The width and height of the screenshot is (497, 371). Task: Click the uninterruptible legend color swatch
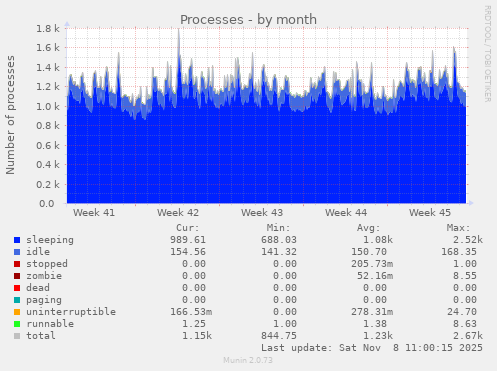pyautogui.click(x=17, y=312)
